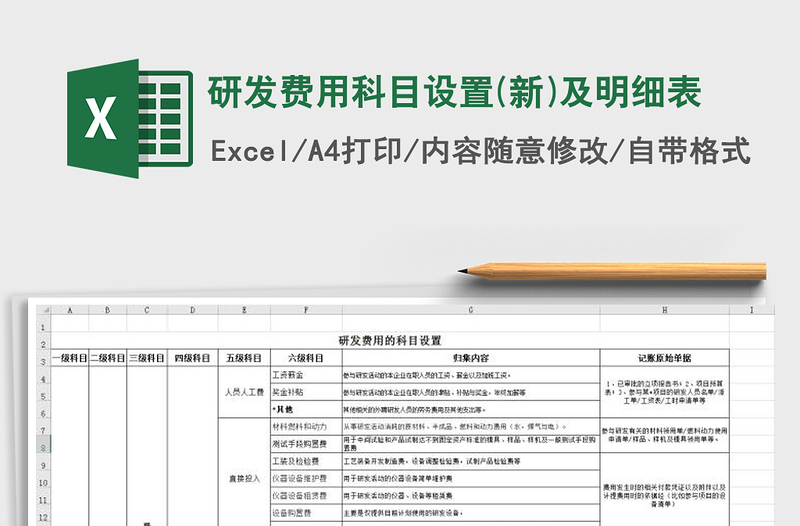
Task: Click the 归集内容 header cell
Action: coord(471,358)
